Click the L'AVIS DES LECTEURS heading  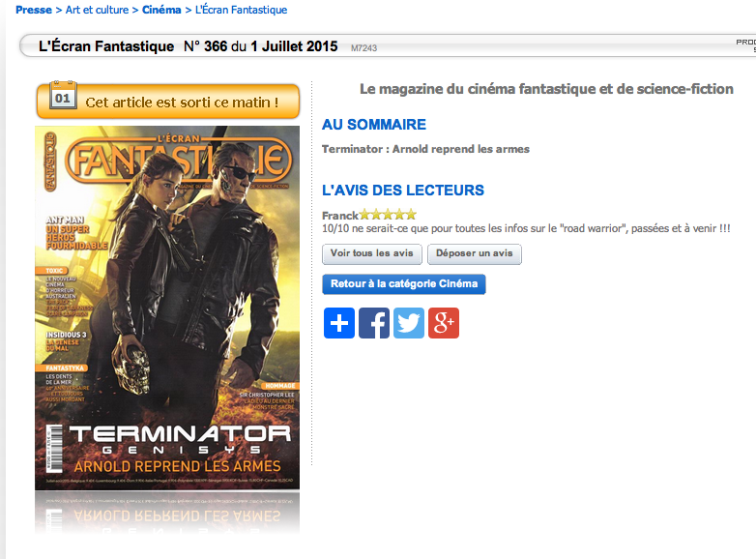click(403, 190)
